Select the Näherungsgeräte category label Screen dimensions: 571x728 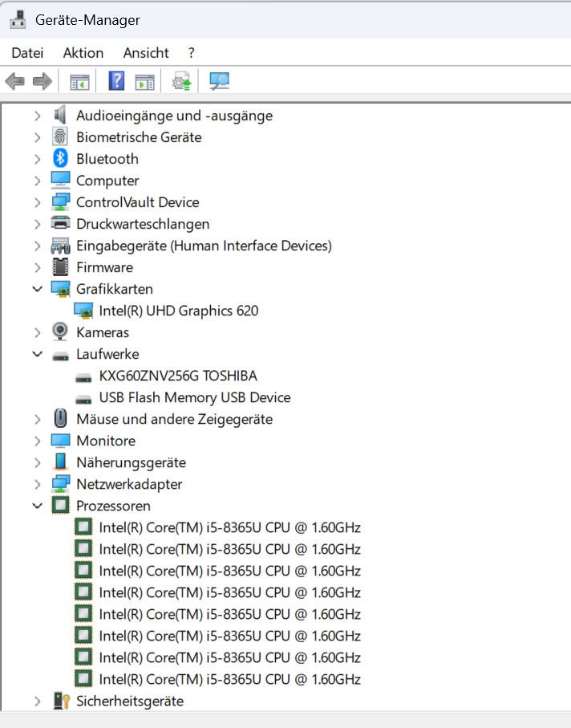[132, 462]
